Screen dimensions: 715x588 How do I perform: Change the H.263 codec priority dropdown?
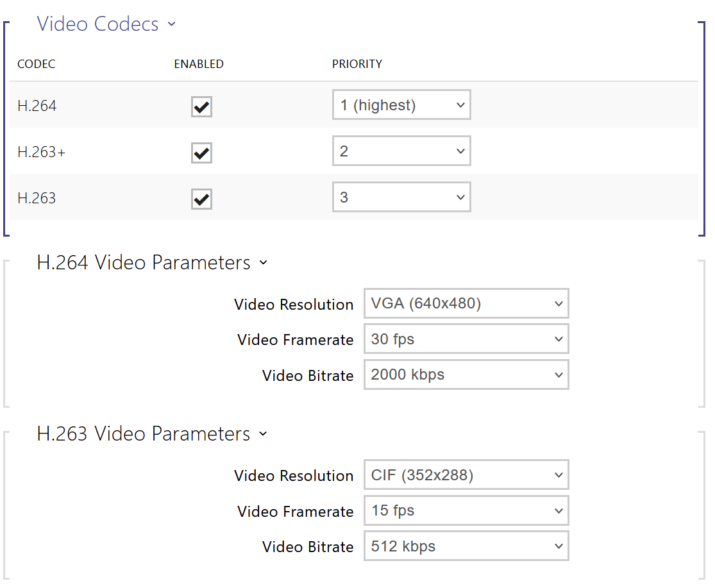pyautogui.click(x=401, y=197)
